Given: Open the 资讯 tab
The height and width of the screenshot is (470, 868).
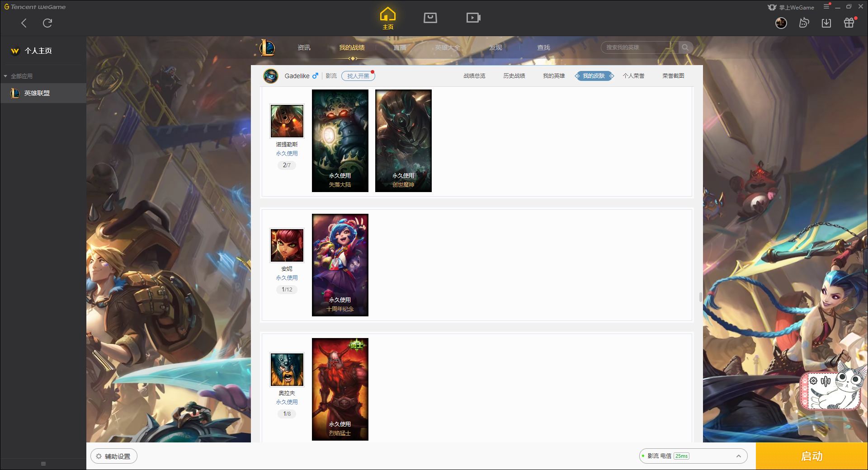Looking at the screenshot, I should coord(304,47).
